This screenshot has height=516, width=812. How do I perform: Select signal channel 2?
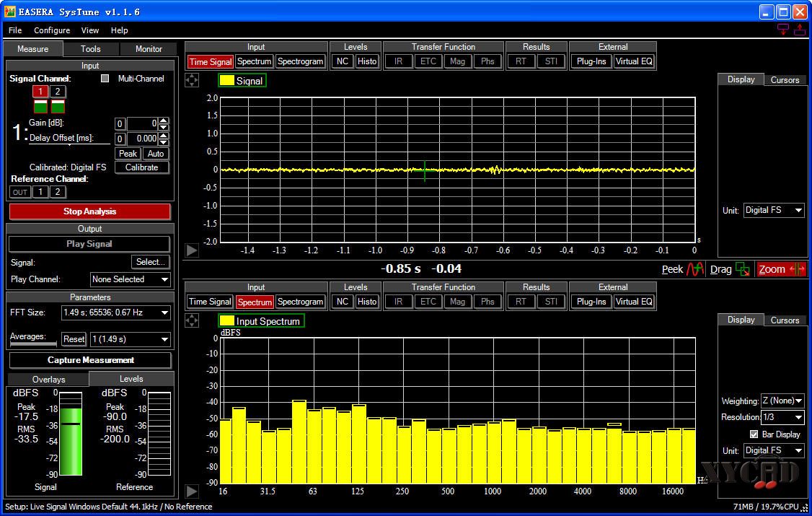coord(58,91)
